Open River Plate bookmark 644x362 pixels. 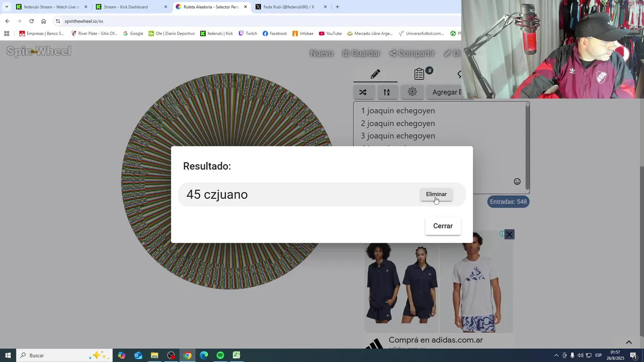[94, 34]
